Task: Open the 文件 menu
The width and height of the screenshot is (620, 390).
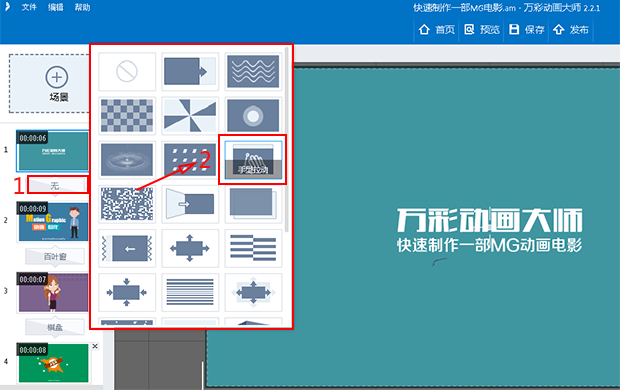Action: tap(29, 7)
